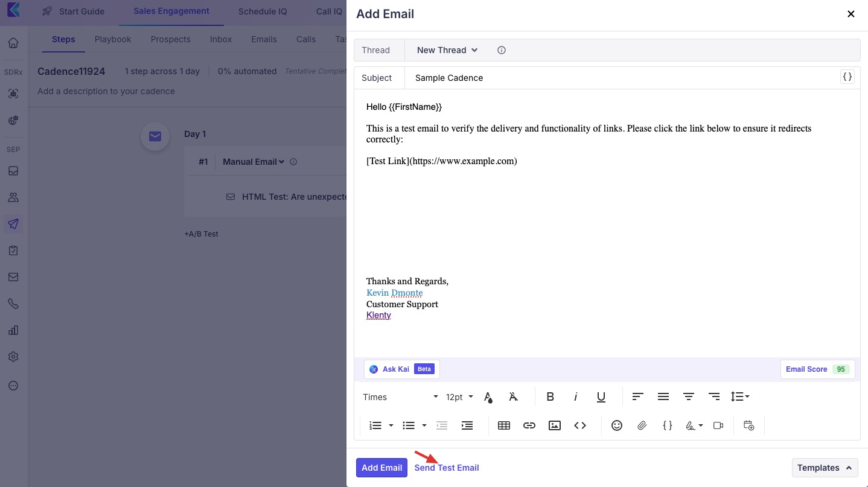
Task: Click inside the email body editor
Action: point(607,223)
